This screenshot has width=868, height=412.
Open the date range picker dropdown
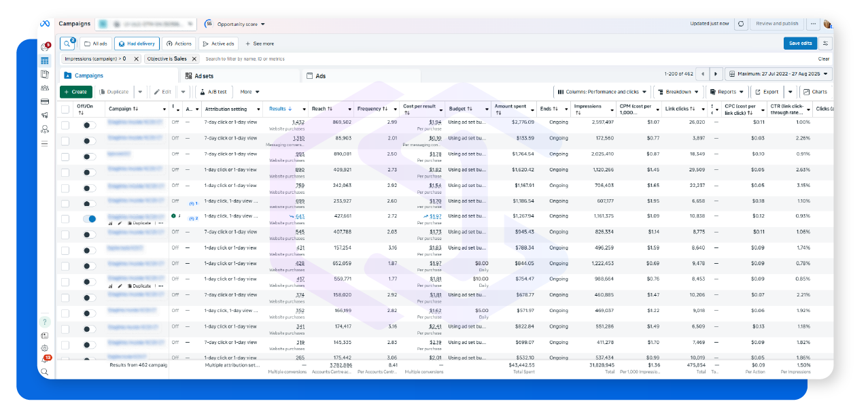(x=778, y=73)
